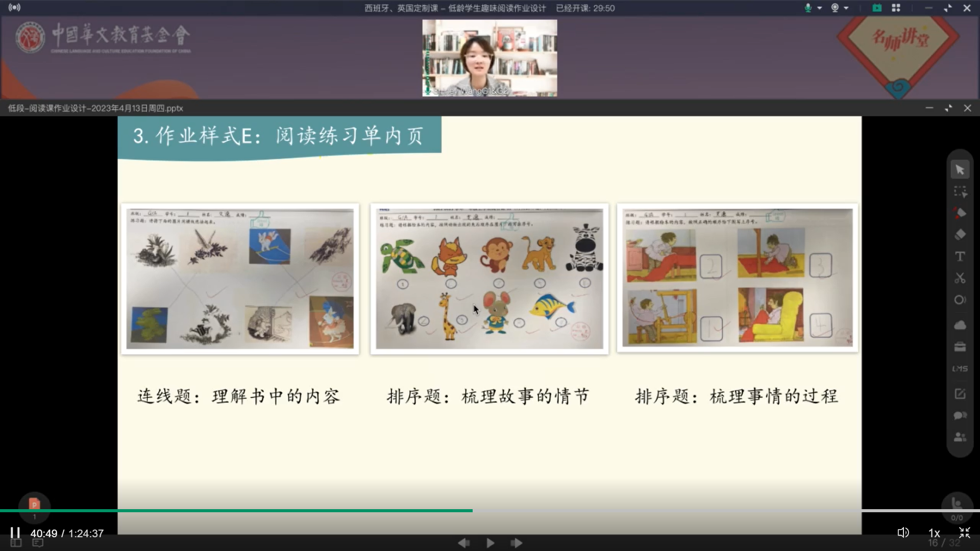980x551 pixels.
Task: Open the toolbox briefcase icon
Action: click(x=960, y=347)
